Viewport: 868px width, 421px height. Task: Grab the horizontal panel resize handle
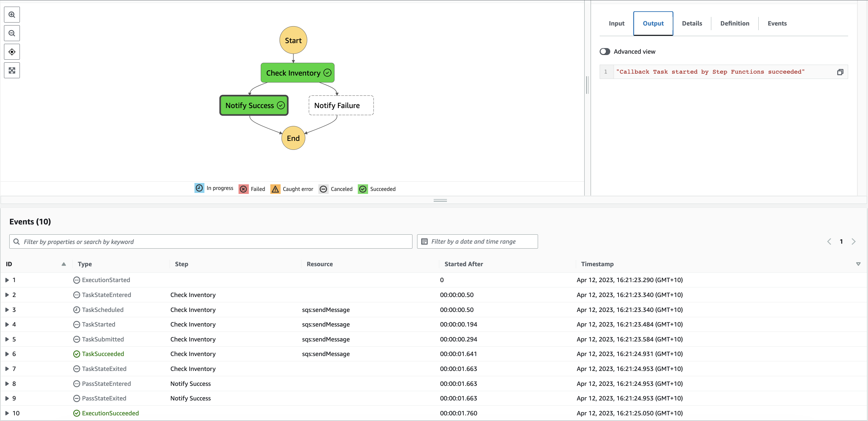440,201
